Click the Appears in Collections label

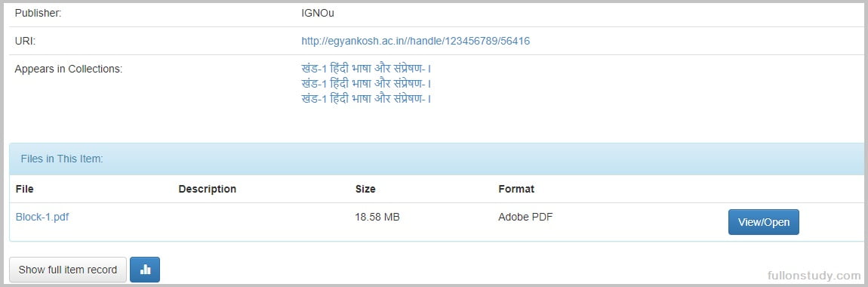69,69
